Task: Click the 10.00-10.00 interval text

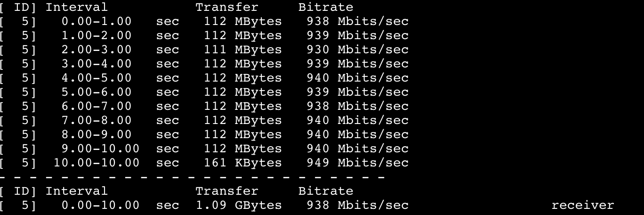Action: (x=97, y=163)
